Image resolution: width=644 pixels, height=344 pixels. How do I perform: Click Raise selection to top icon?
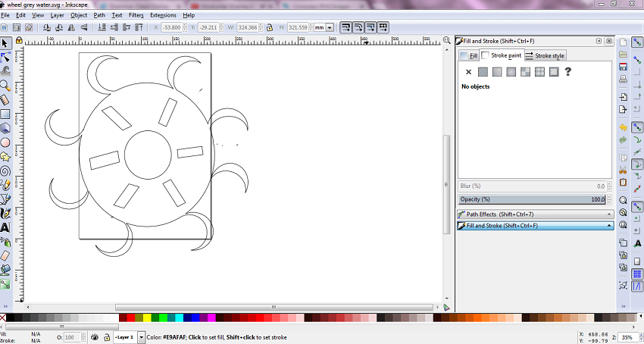139,27
